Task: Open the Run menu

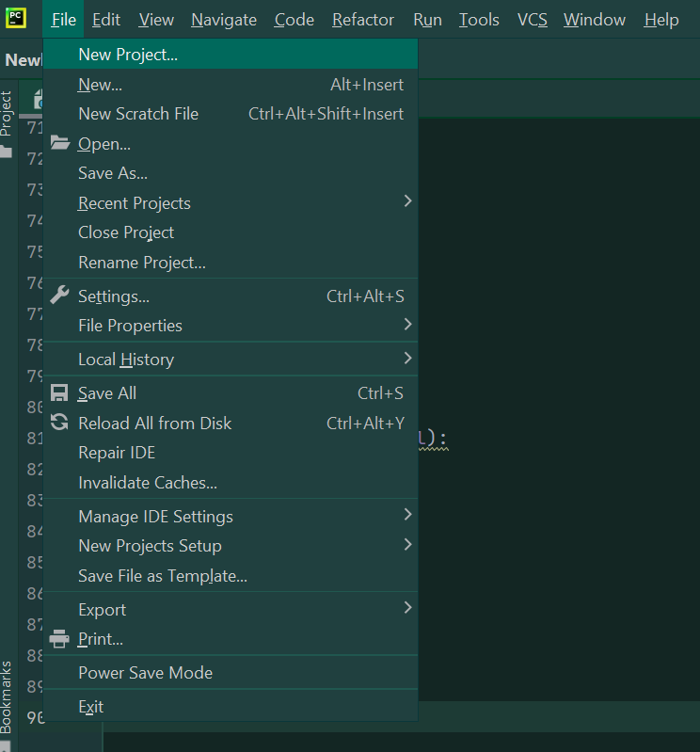Action: tap(427, 20)
